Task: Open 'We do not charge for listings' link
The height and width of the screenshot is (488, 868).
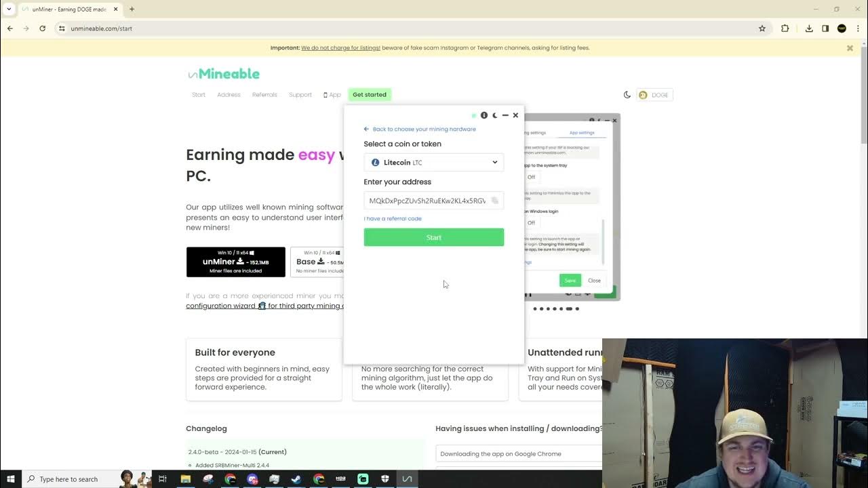Action: pos(341,48)
